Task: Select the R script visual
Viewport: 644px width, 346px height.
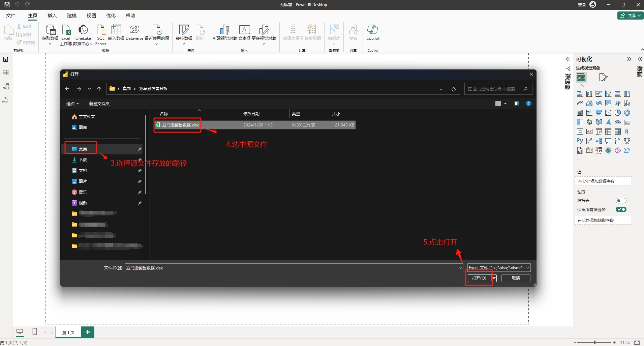Action: pos(627,132)
